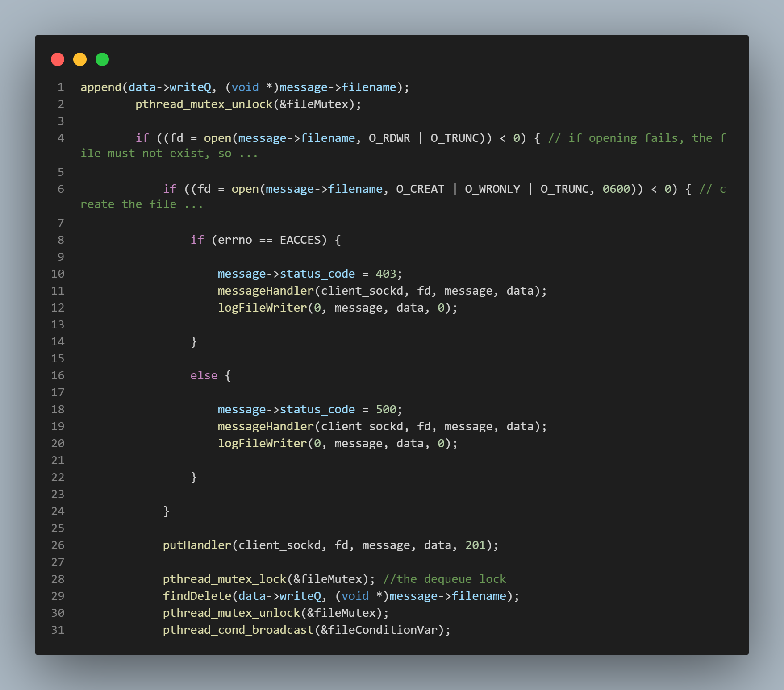
Task: Click line number 16 in gutter
Action: [58, 375]
